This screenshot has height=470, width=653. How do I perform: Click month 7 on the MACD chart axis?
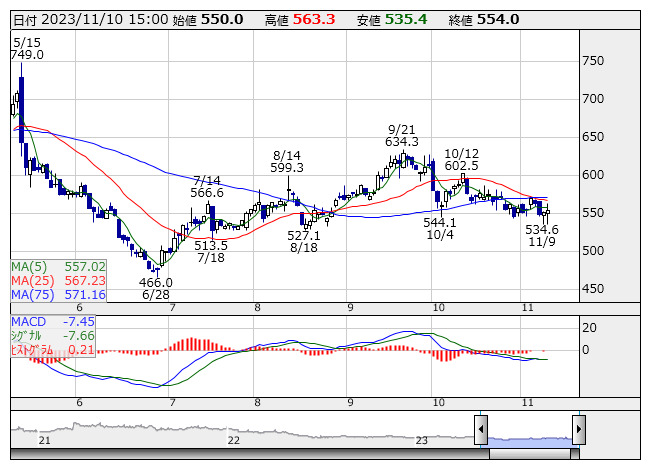[172, 403]
